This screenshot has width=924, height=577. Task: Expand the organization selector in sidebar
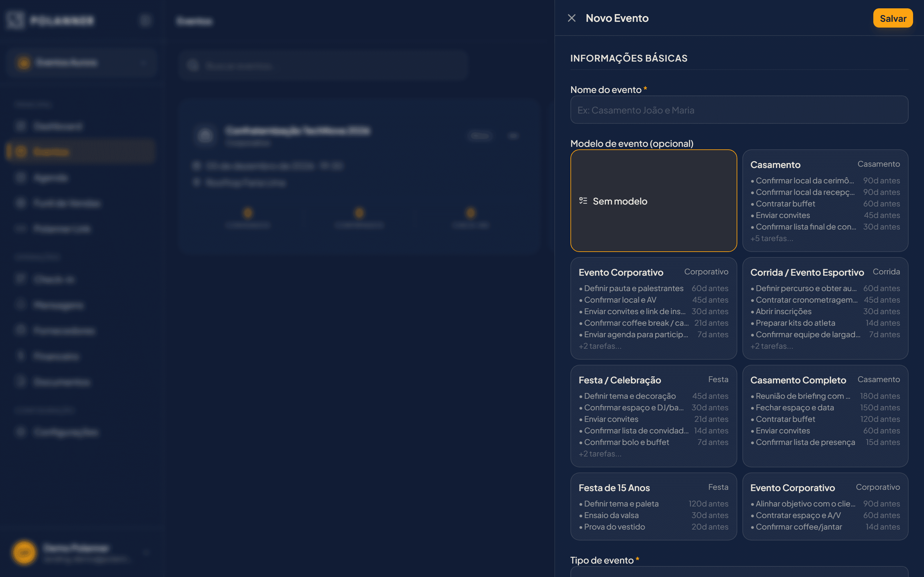81,63
